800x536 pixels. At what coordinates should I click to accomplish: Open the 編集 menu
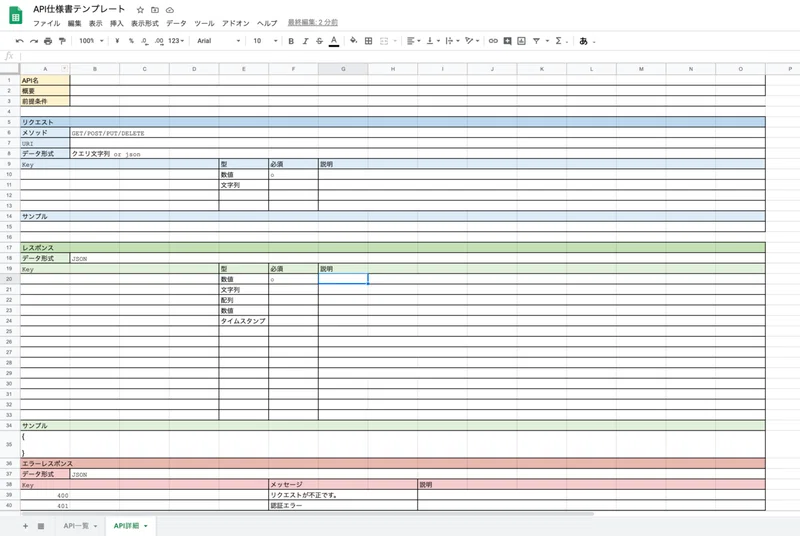coord(74,23)
